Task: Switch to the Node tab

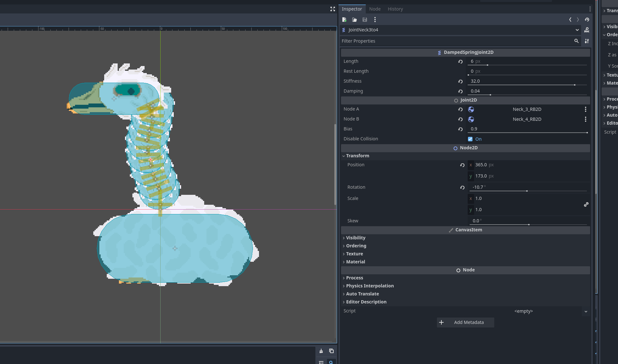Action: coord(375,9)
